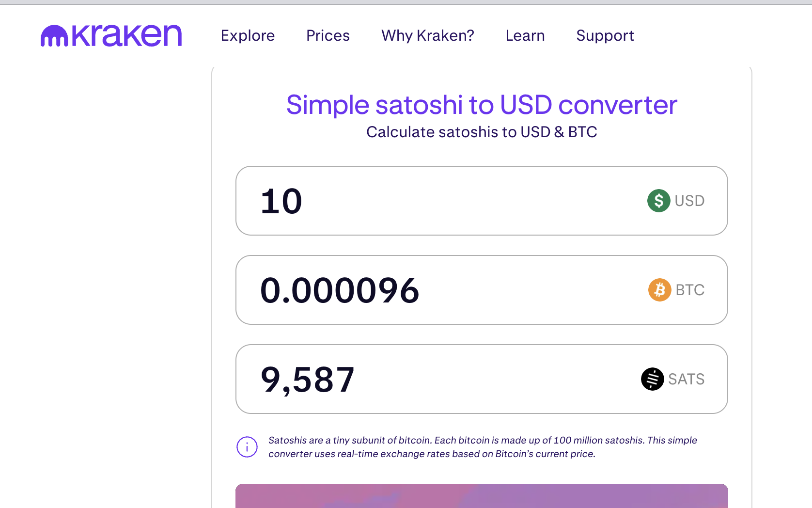This screenshot has height=508, width=812.
Task: Click the black SATS satoshi icon
Action: (x=653, y=379)
